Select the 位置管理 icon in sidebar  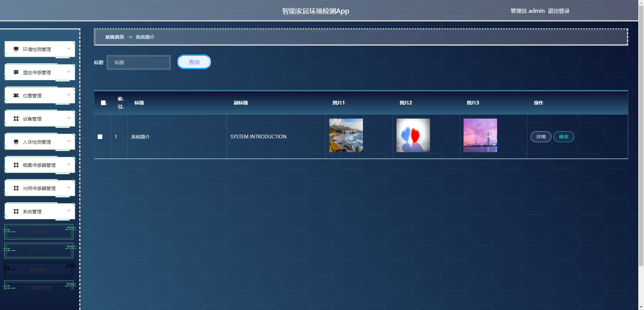pyautogui.click(x=16, y=95)
